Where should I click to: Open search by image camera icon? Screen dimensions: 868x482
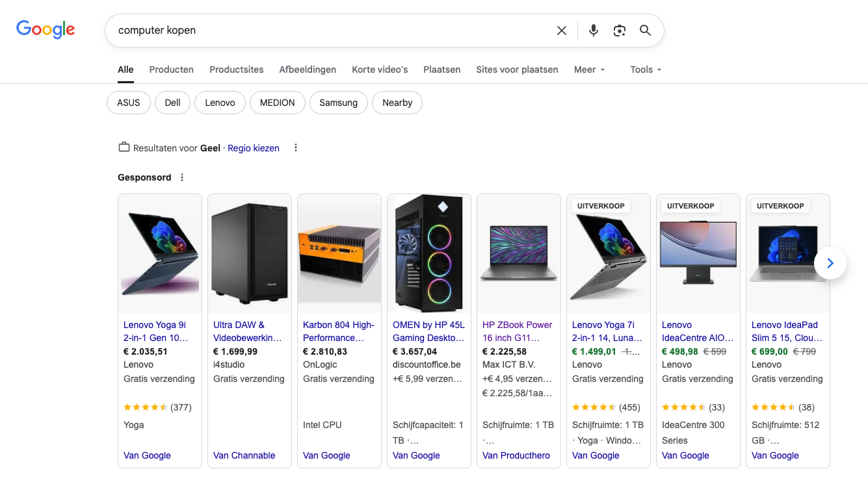tap(619, 31)
